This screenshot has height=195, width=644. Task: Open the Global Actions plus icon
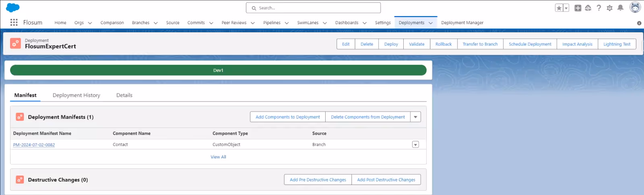click(x=578, y=8)
